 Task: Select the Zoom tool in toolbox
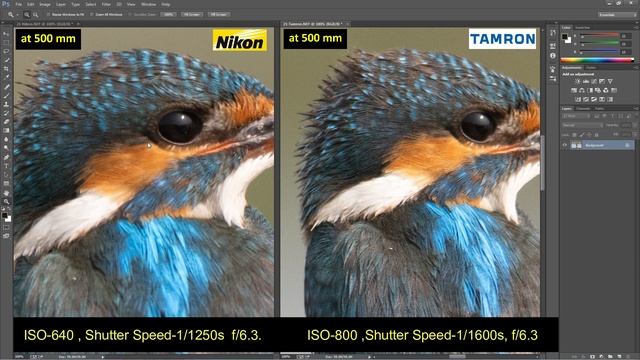tap(6, 201)
